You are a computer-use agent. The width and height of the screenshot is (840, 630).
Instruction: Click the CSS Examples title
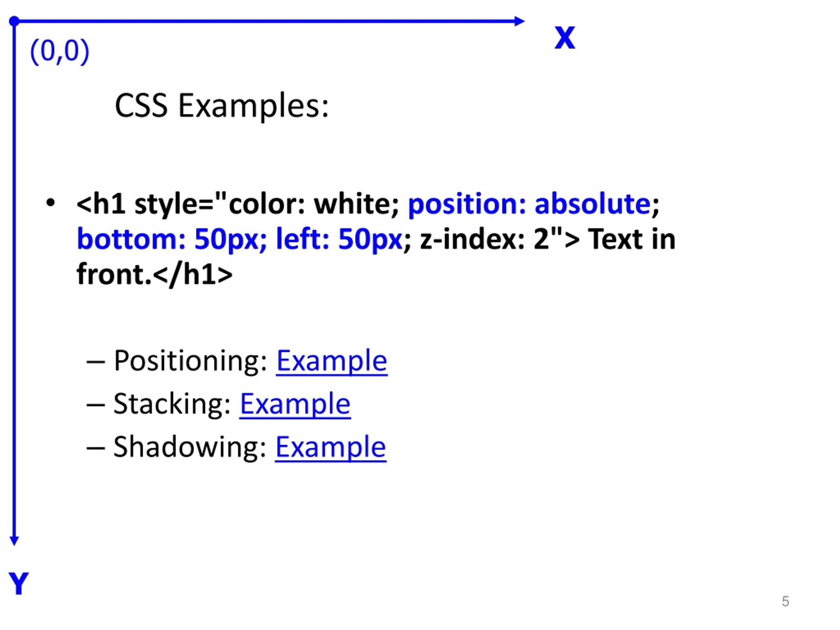tap(222, 106)
